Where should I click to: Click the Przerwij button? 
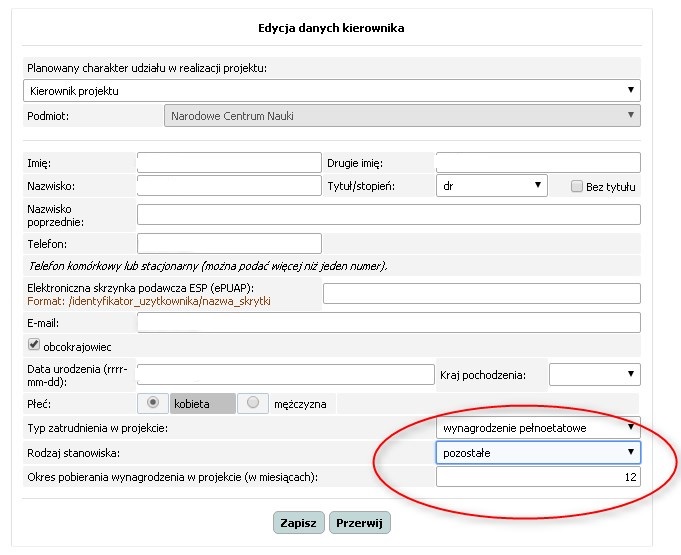tap(360, 522)
